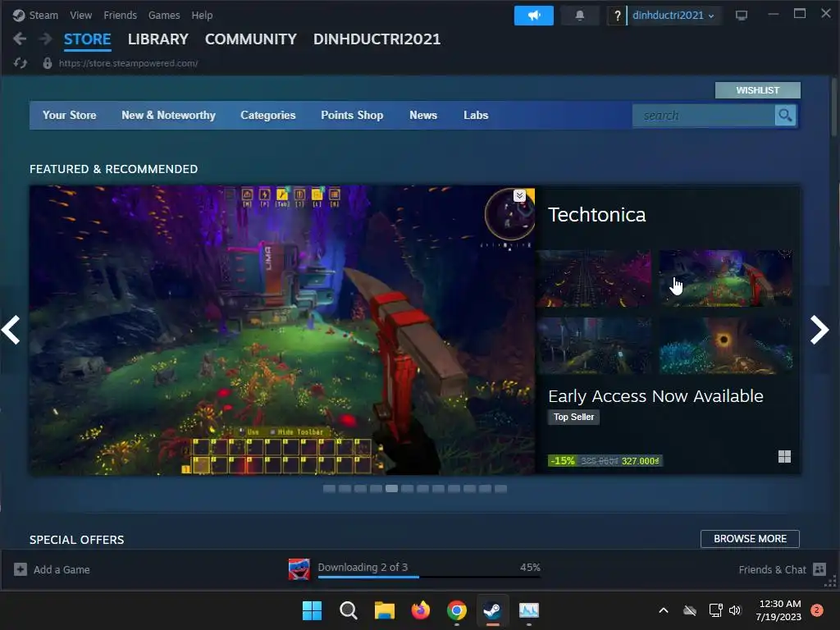
Task: Select the bottom-left Techtonica thumbnail
Action: click(x=594, y=345)
